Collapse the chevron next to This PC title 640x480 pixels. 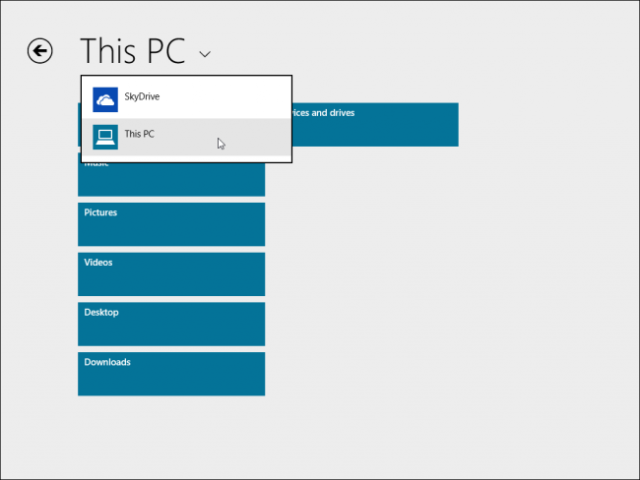coord(205,54)
